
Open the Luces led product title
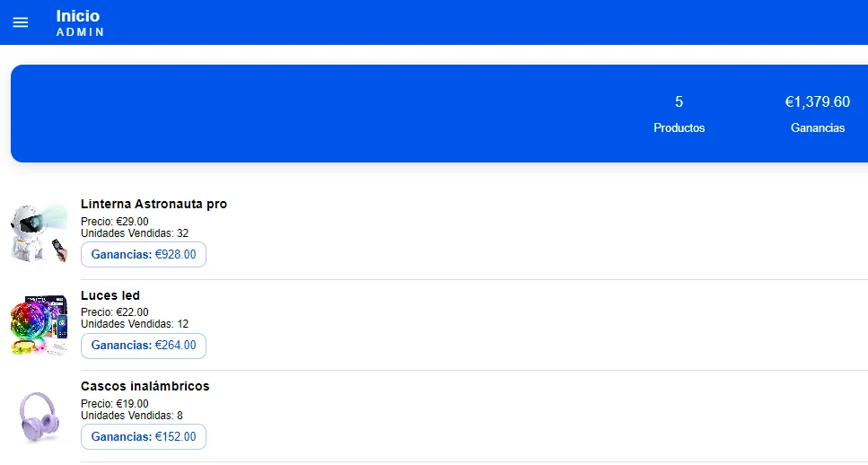pos(110,296)
